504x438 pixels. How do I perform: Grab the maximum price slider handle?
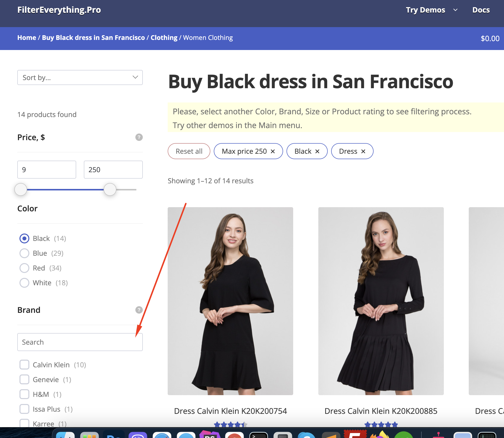110,189
